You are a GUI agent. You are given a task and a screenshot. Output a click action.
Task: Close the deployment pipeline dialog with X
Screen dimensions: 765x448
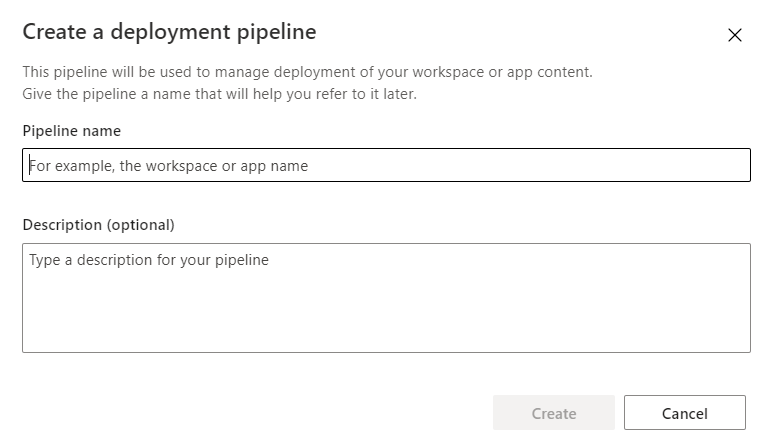pos(735,35)
